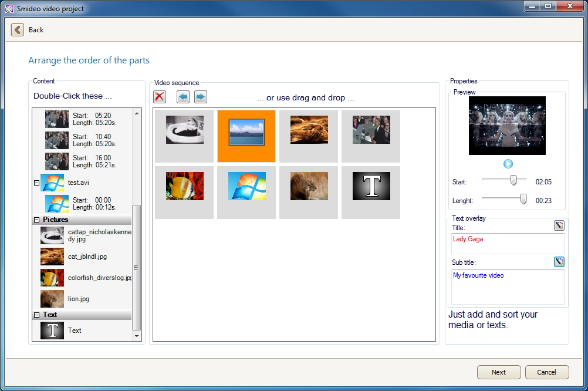This screenshot has width=588, height=391.
Task: Select lion.jpg in the Content list
Action: click(x=79, y=299)
